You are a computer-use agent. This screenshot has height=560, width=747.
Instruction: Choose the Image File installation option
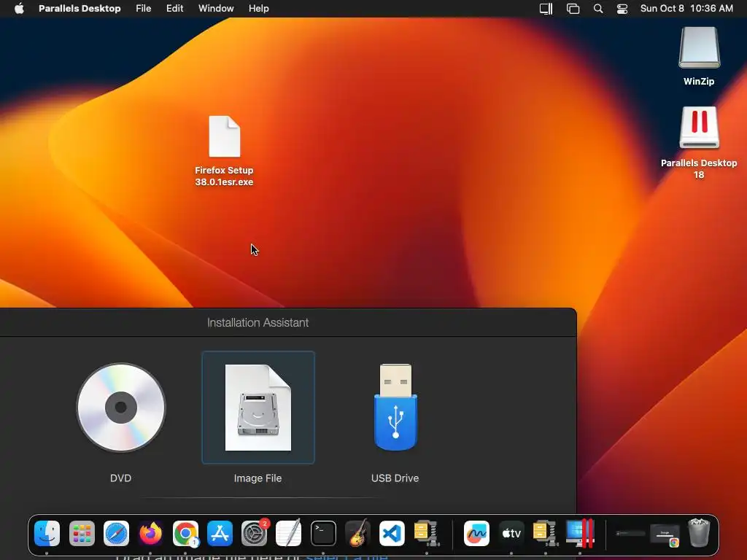pyautogui.click(x=258, y=408)
